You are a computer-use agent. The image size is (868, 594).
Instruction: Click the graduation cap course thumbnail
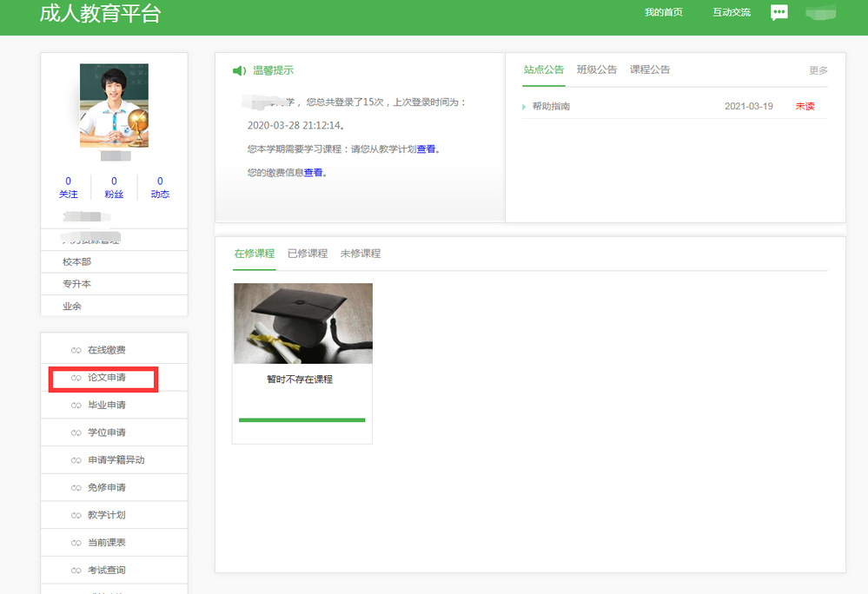(x=302, y=323)
